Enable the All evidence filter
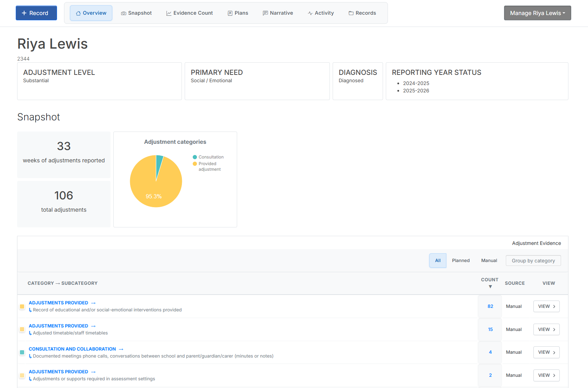Screen dimensions: 588x388 (438, 260)
